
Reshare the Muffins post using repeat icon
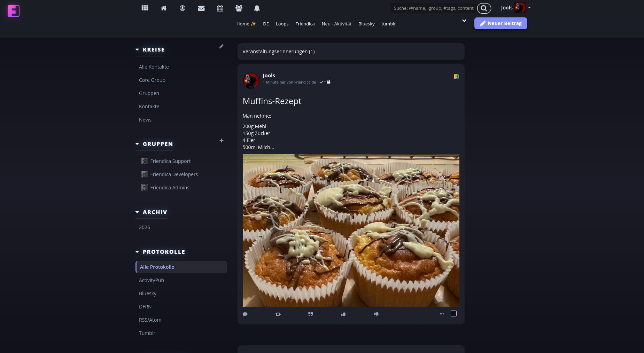278,314
